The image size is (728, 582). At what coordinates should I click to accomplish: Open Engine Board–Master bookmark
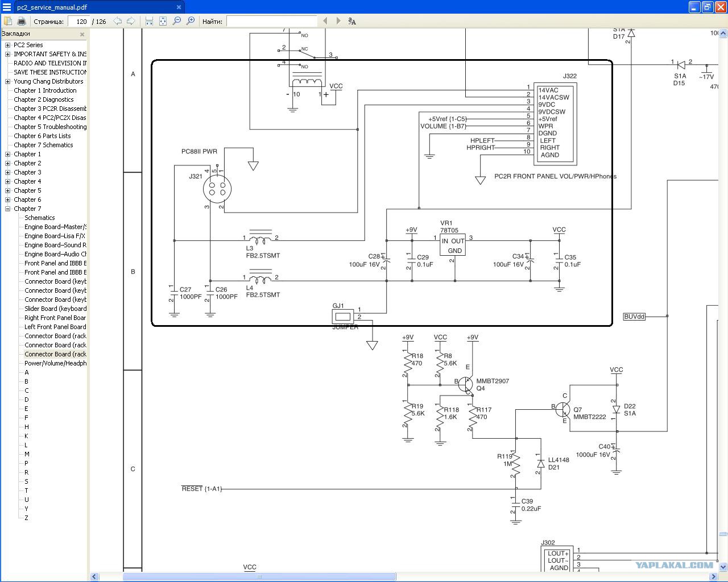55,227
